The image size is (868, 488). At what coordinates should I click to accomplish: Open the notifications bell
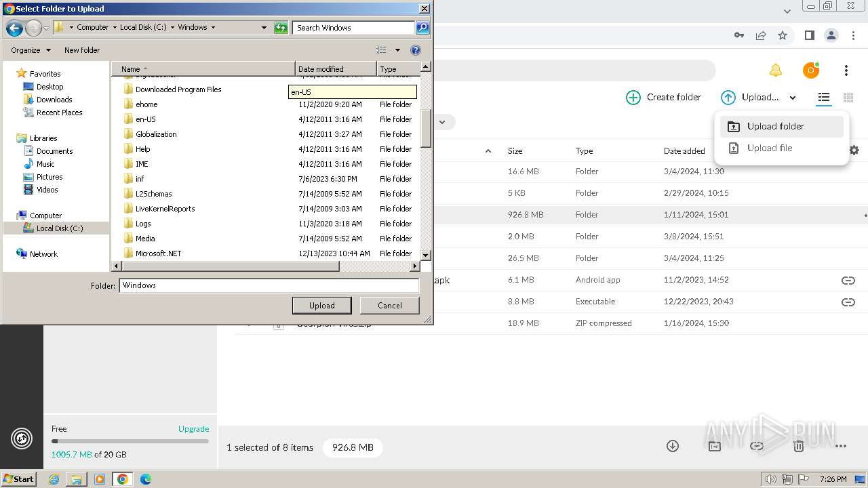tap(776, 70)
